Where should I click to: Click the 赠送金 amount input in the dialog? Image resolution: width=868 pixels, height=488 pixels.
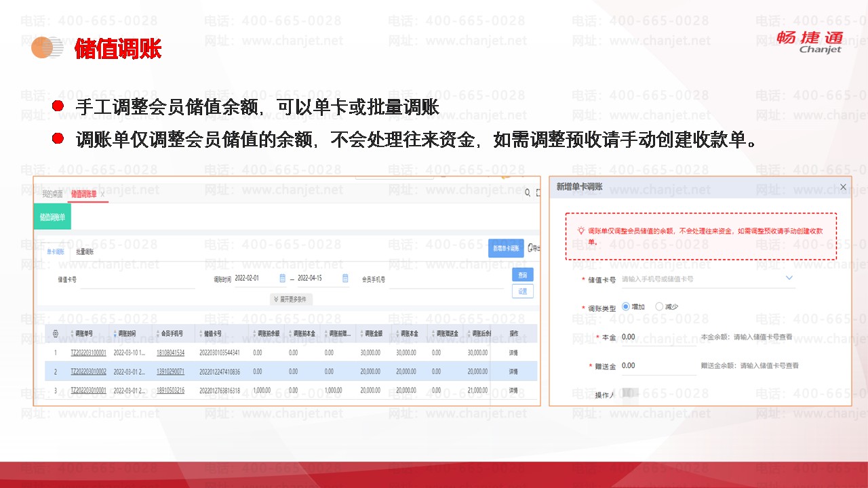[658, 366]
